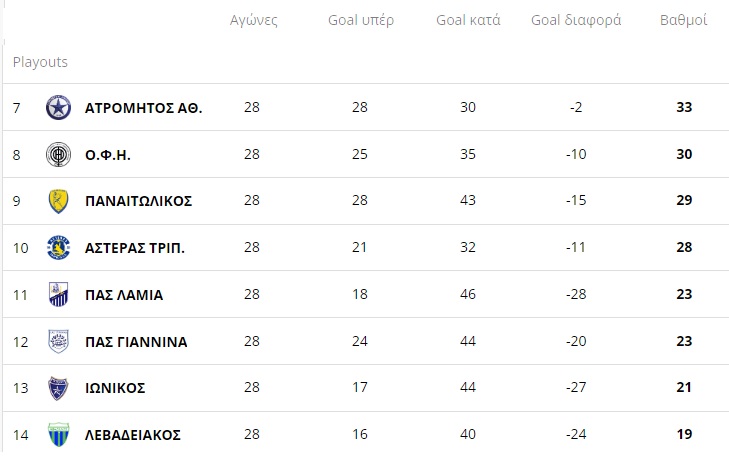The height and width of the screenshot is (465, 729).
Task: Click the Playouts section label
Action: pyautogui.click(x=40, y=62)
